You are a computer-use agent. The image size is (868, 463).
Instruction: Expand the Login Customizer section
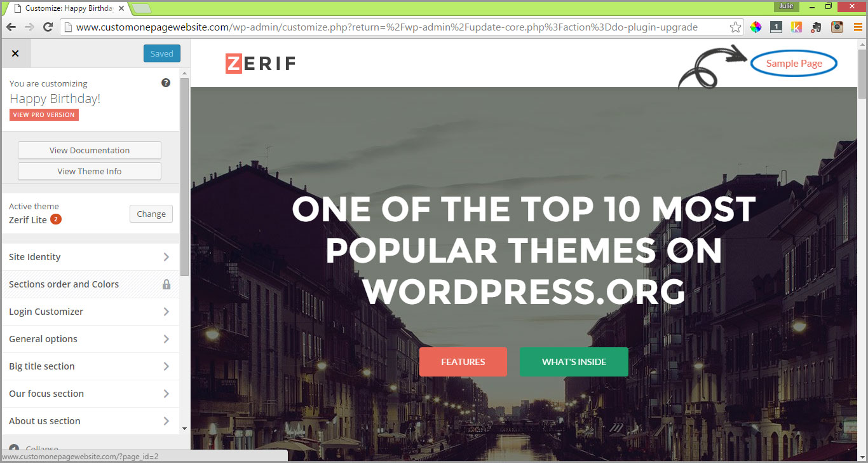pyautogui.click(x=90, y=312)
